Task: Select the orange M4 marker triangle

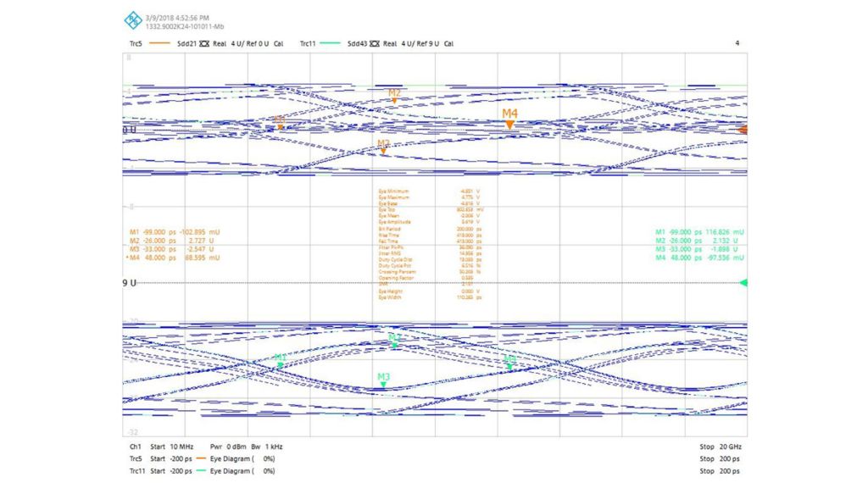Action: [510, 124]
